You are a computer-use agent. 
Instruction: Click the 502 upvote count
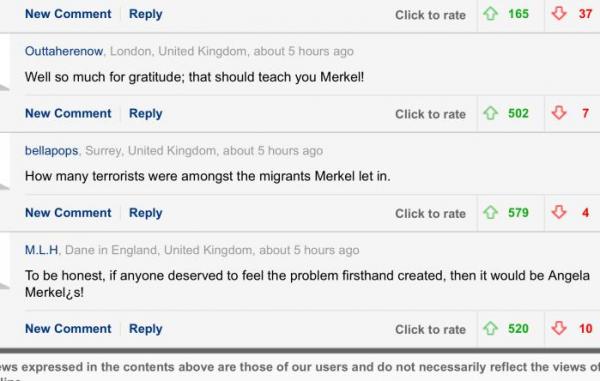(x=518, y=113)
